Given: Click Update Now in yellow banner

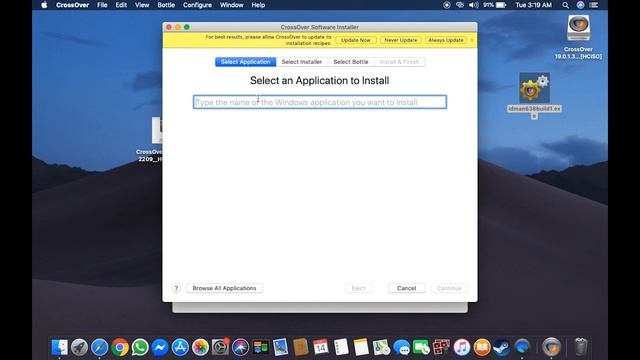Looking at the screenshot, I should pos(356,40).
